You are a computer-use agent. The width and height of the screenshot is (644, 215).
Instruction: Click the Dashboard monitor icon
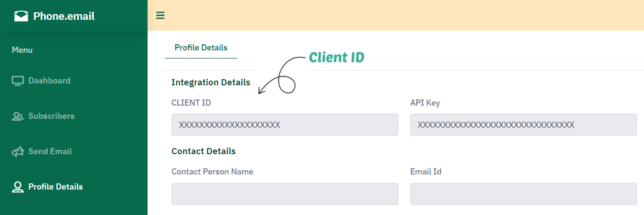17,81
